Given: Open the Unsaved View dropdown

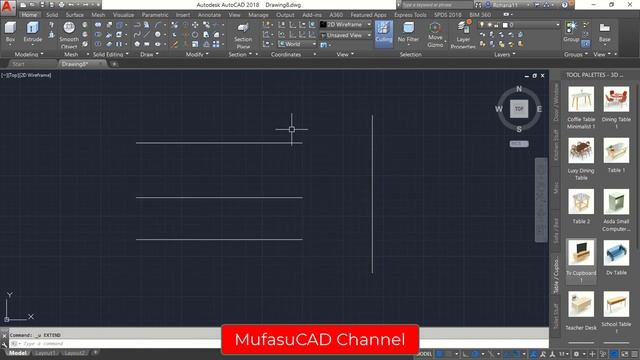Looking at the screenshot, I should (x=346, y=36).
